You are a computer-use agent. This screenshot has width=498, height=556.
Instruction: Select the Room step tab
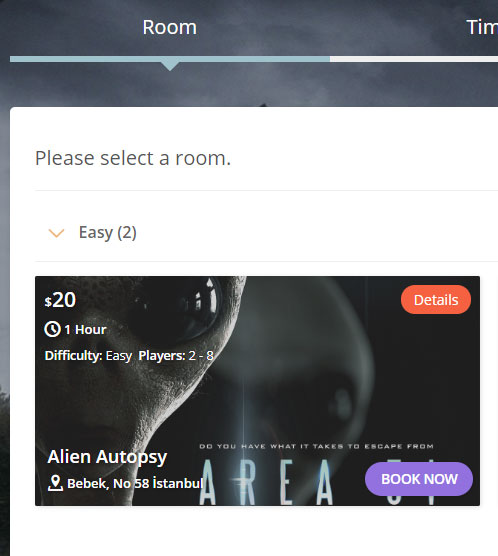170,27
